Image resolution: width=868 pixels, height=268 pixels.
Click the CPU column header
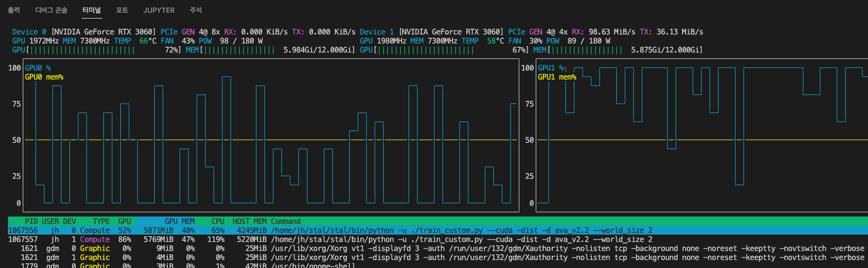point(218,221)
